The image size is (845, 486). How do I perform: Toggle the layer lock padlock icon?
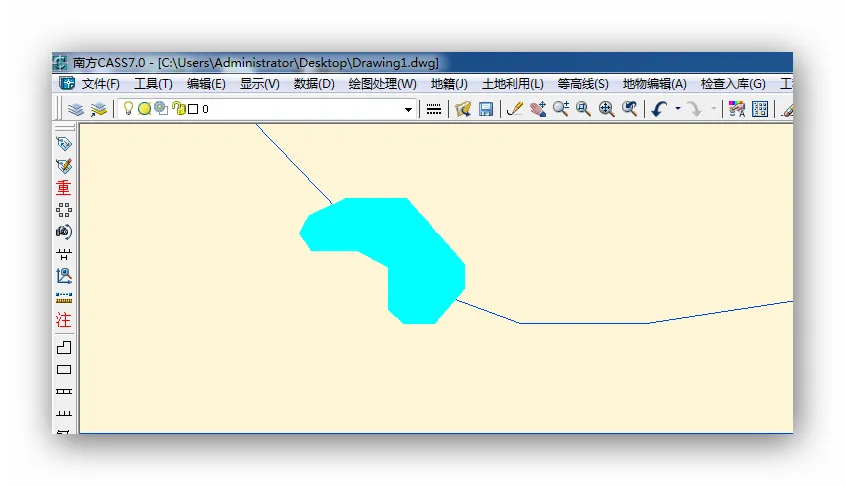pyautogui.click(x=178, y=109)
